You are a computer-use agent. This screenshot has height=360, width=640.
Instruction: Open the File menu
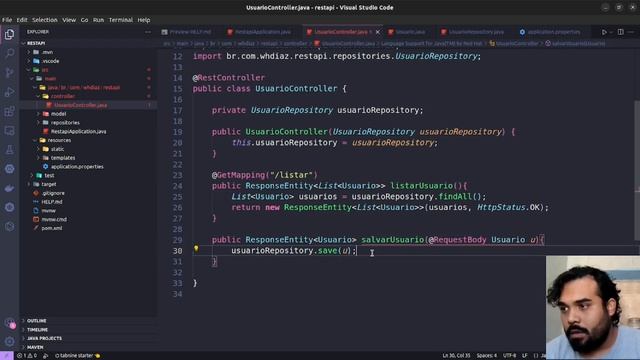click(7, 20)
